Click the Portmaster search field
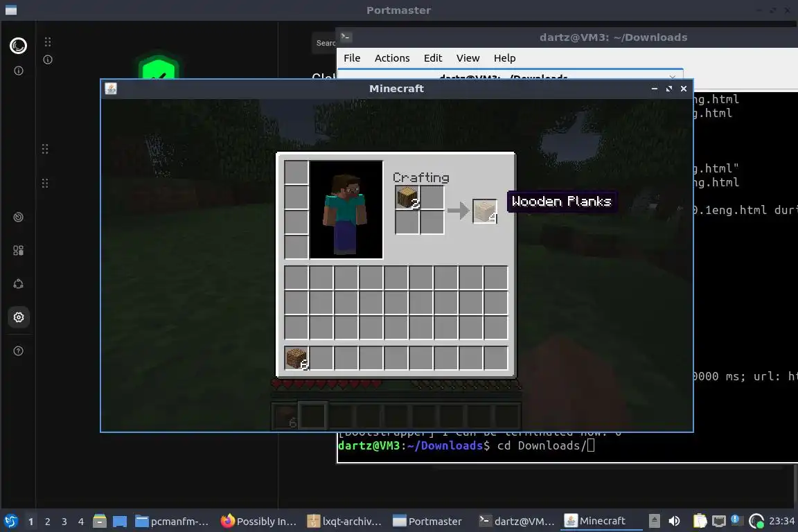 click(324, 43)
